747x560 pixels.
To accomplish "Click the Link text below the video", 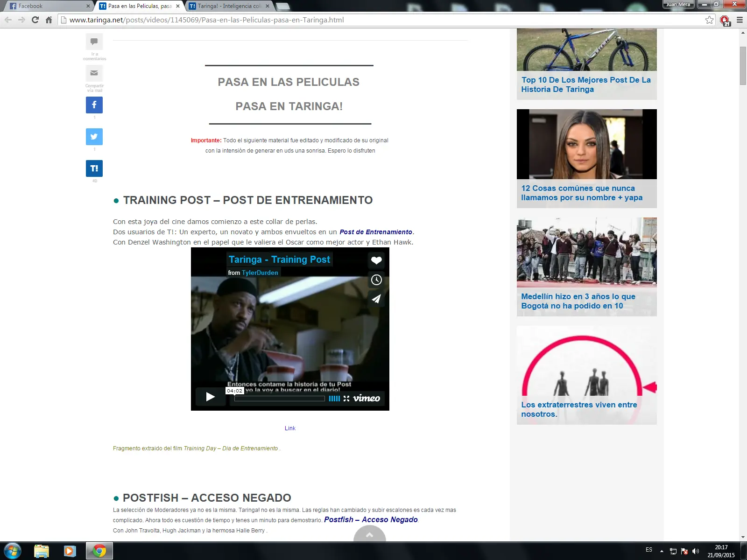I will click(x=290, y=428).
